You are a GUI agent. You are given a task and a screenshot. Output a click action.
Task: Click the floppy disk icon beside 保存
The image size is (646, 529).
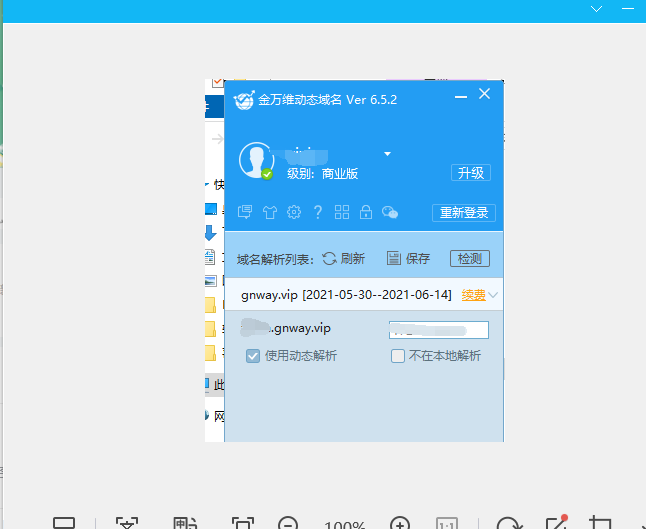394,259
